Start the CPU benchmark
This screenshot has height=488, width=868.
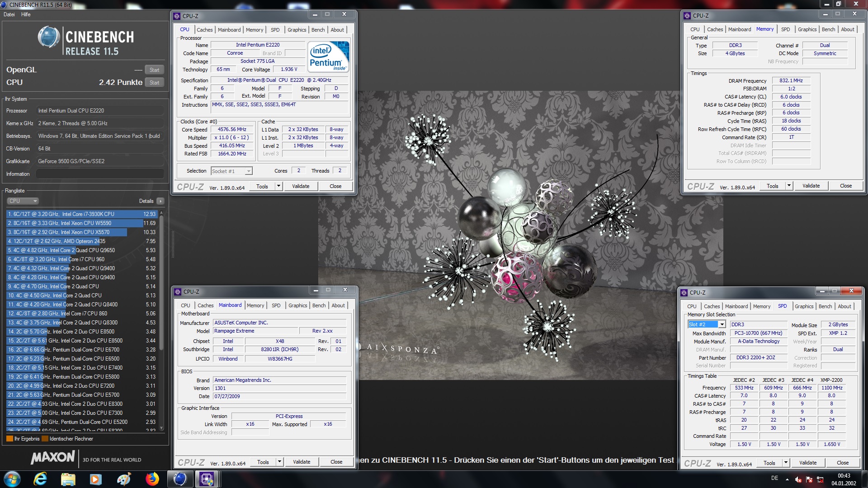pos(154,83)
